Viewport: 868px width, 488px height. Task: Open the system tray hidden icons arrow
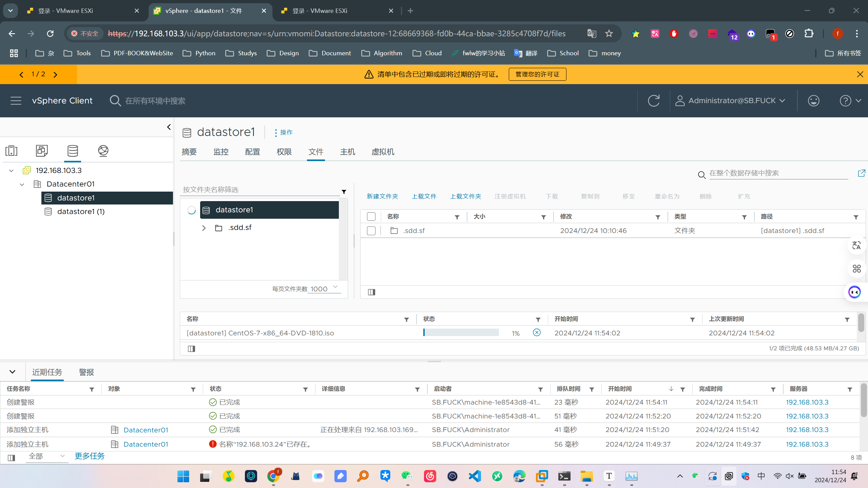[680, 476]
